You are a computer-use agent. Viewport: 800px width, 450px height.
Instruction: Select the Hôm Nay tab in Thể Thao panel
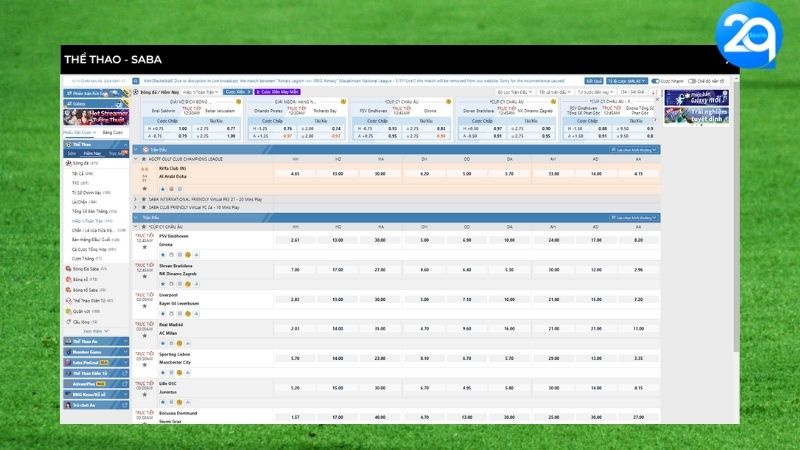click(92, 153)
